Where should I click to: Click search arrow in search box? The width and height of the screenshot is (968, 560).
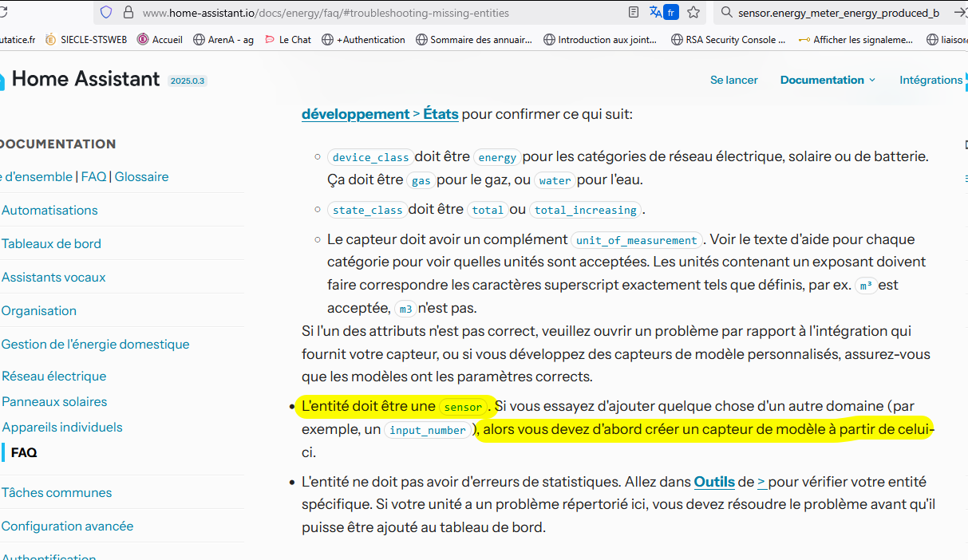960,13
